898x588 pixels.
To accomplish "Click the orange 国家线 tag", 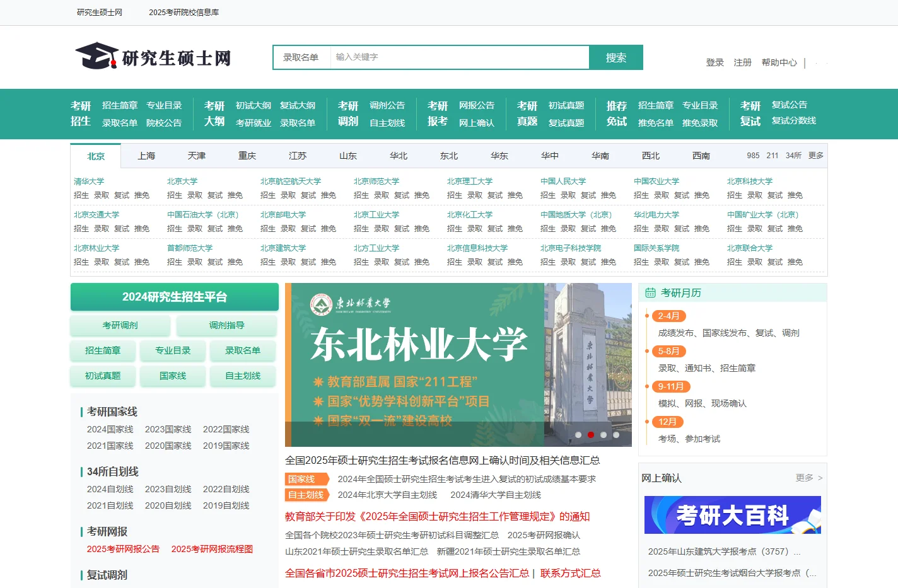I will coord(306,479).
